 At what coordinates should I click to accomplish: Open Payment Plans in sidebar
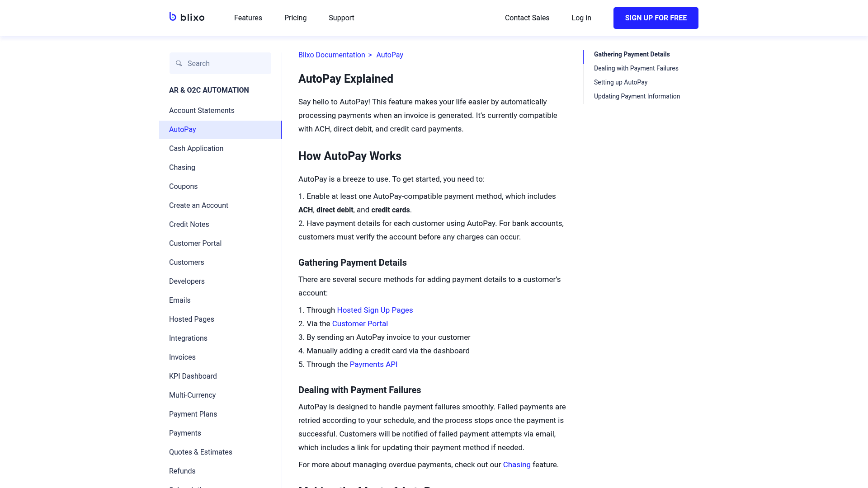[x=193, y=414]
